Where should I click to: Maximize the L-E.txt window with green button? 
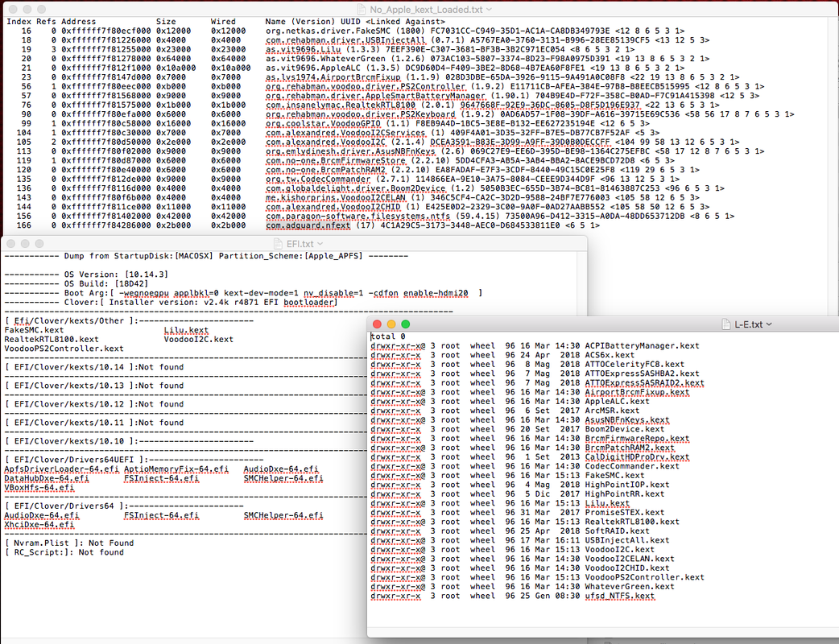pos(406,324)
